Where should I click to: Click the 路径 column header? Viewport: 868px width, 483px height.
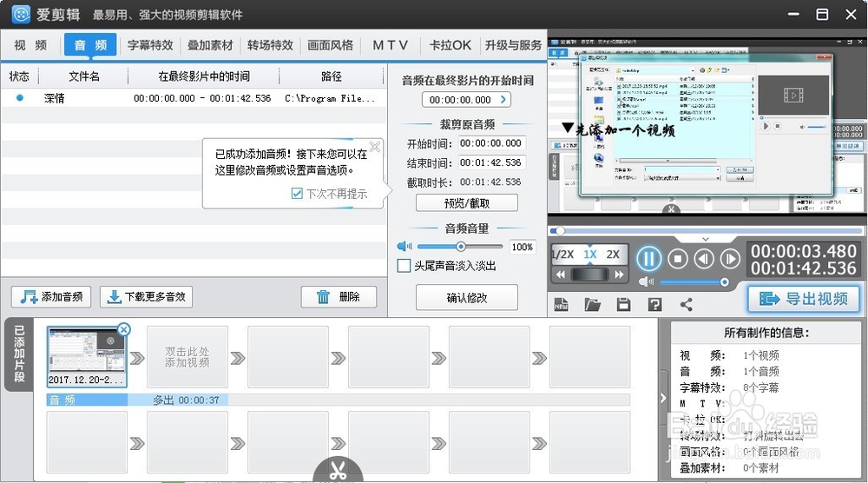(x=331, y=76)
